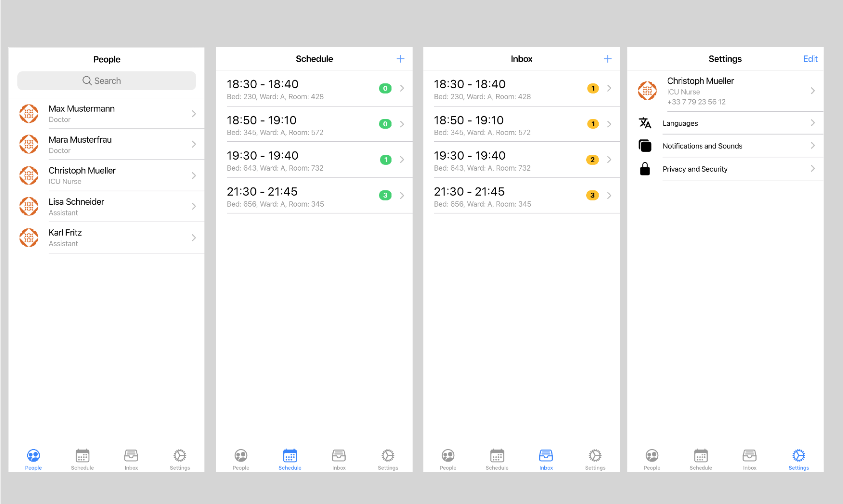The image size is (843, 504).
Task: Click the Inbox tray icon on People screen
Action: [x=131, y=456]
